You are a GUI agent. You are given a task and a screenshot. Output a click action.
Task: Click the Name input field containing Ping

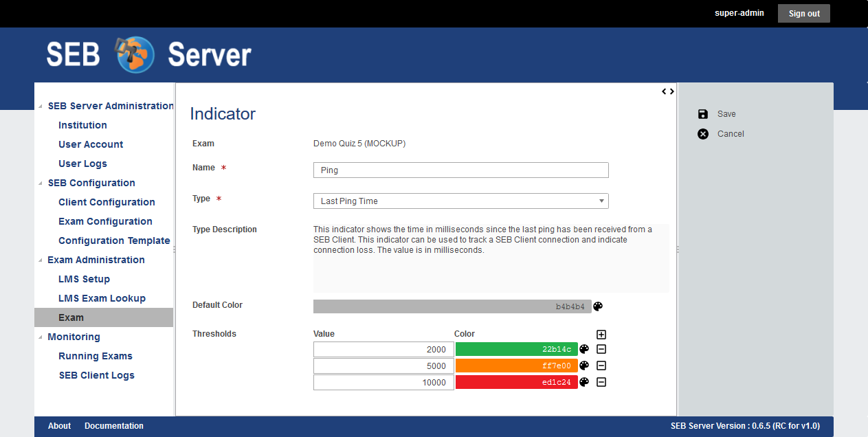point(460,170)
